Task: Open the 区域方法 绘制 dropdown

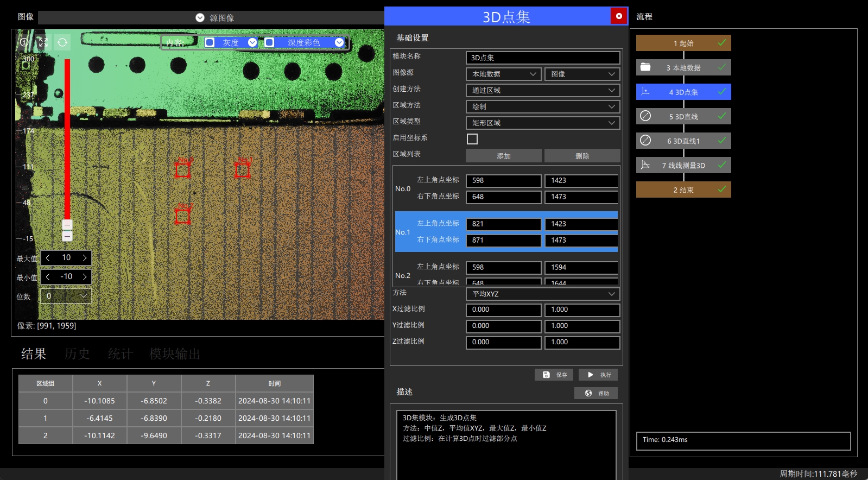Action: [543, 106]
